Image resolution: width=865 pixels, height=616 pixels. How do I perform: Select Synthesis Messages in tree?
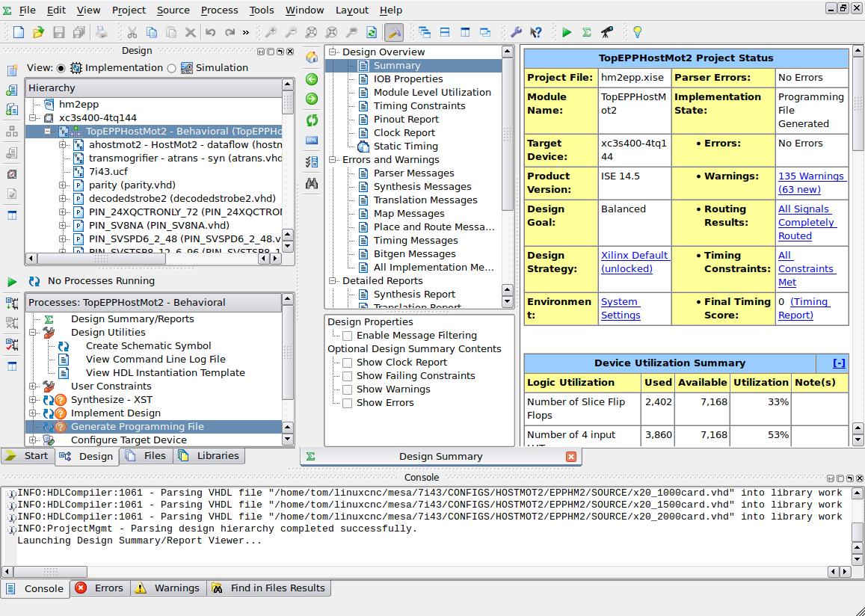point(422,186)
